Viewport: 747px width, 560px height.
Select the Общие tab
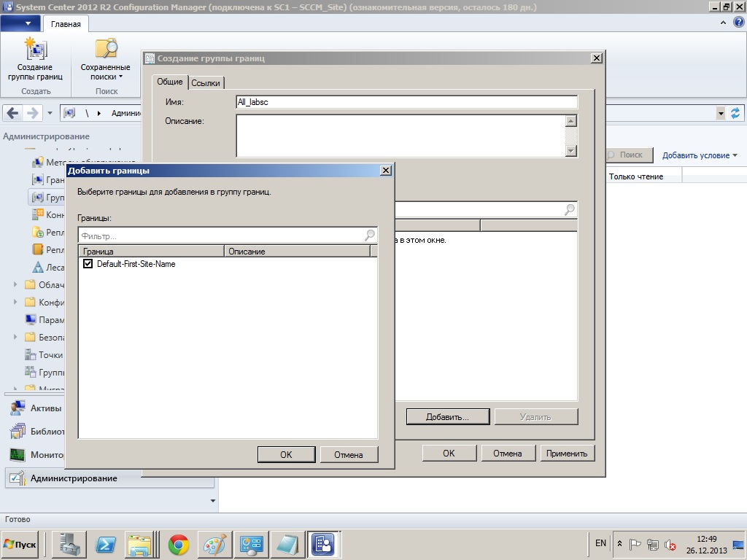170,82
